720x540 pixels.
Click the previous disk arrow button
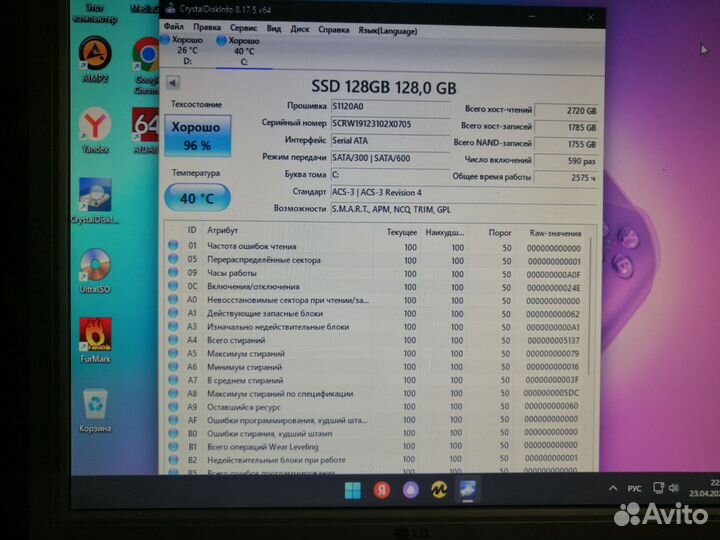click(x=172, y=83)
